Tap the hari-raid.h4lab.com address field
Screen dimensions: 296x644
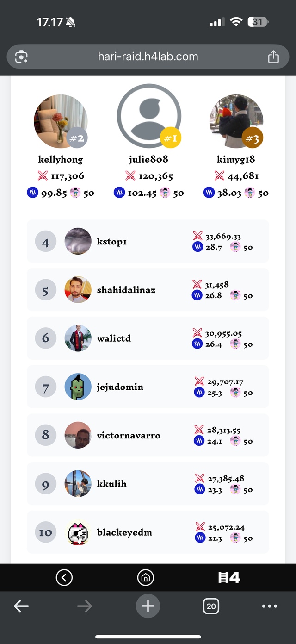point(148,57)
